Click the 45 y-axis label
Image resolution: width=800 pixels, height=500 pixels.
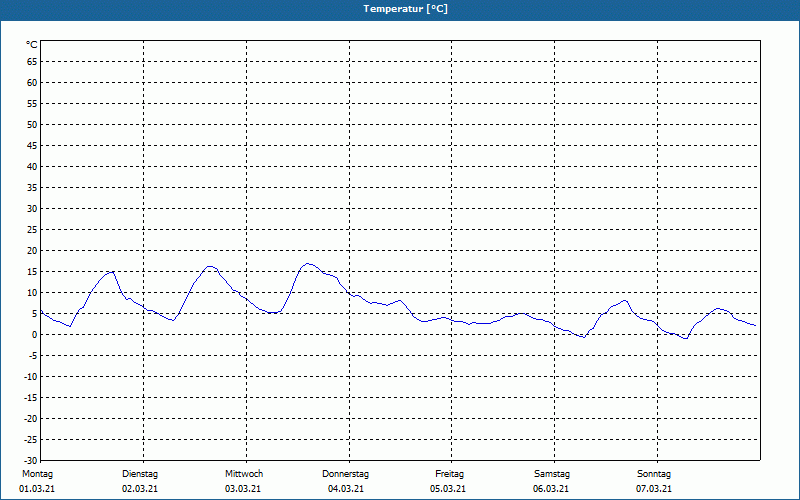tap(32, 146)
